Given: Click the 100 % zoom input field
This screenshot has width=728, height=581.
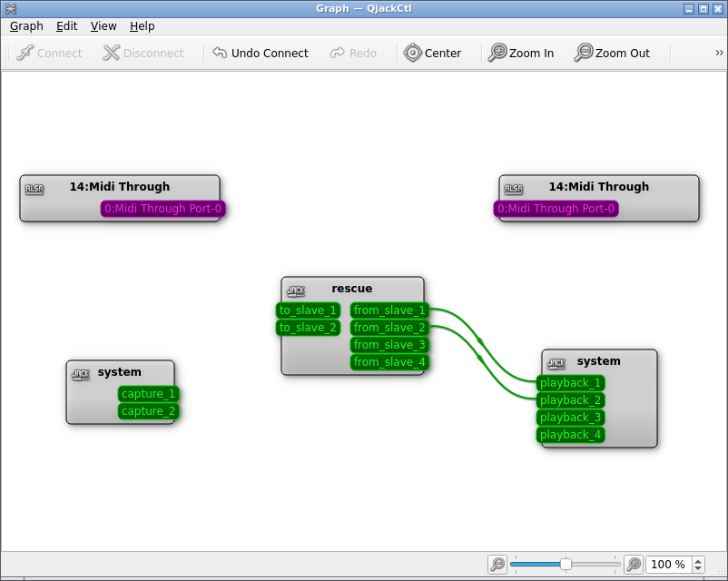Looking at the screenshot, I should (668, 565).
